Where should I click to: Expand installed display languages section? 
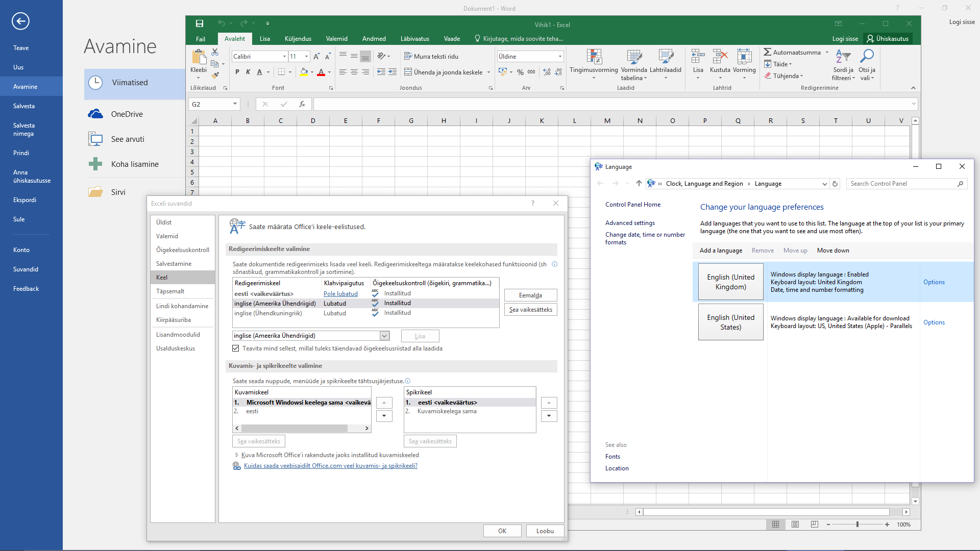[x=236, y=455]
